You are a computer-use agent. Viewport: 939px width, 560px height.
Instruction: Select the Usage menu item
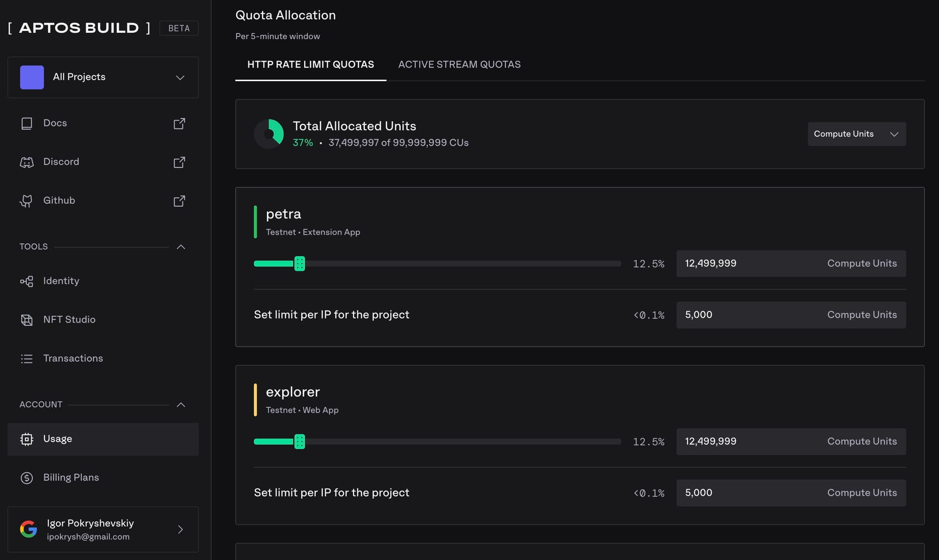click(103, 439)
